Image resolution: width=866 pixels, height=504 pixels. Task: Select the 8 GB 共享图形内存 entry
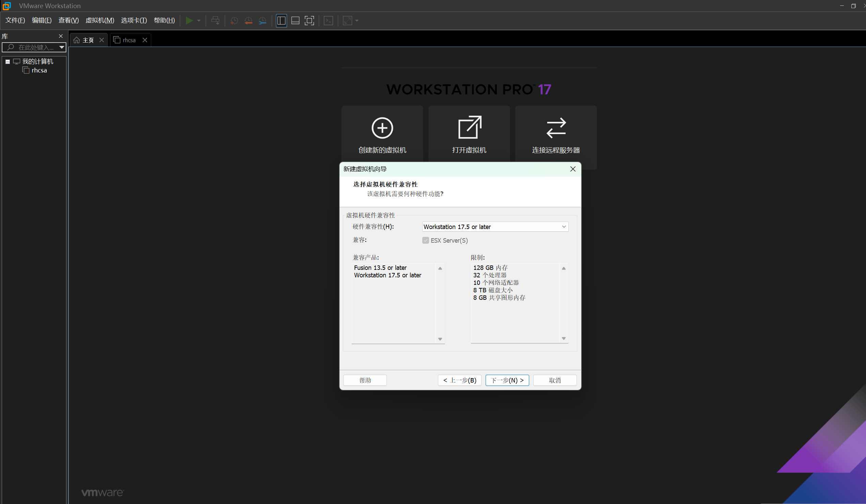(499, 298)
